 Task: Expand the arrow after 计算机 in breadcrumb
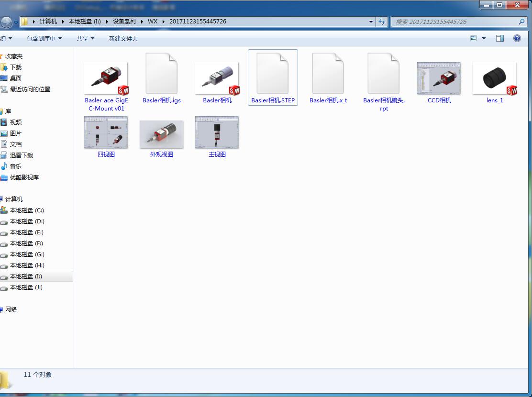63,22
